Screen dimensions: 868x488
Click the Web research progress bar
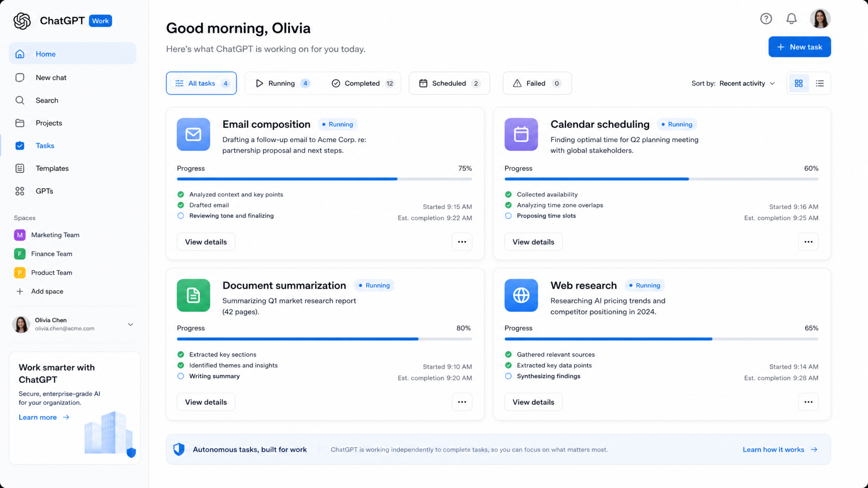661,339
